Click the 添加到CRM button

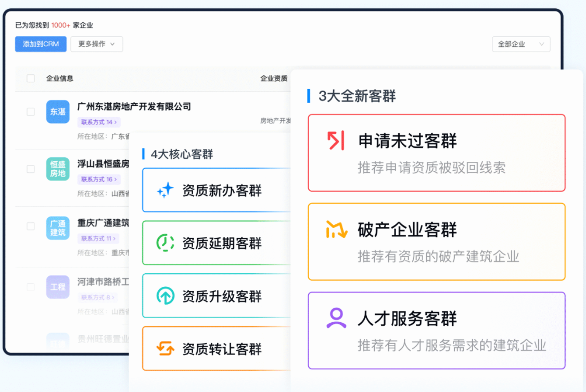(x=41, y=44)
